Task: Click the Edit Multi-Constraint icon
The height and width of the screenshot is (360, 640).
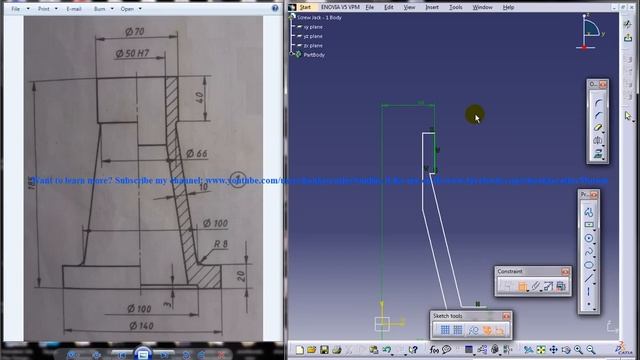Action: 561,286
